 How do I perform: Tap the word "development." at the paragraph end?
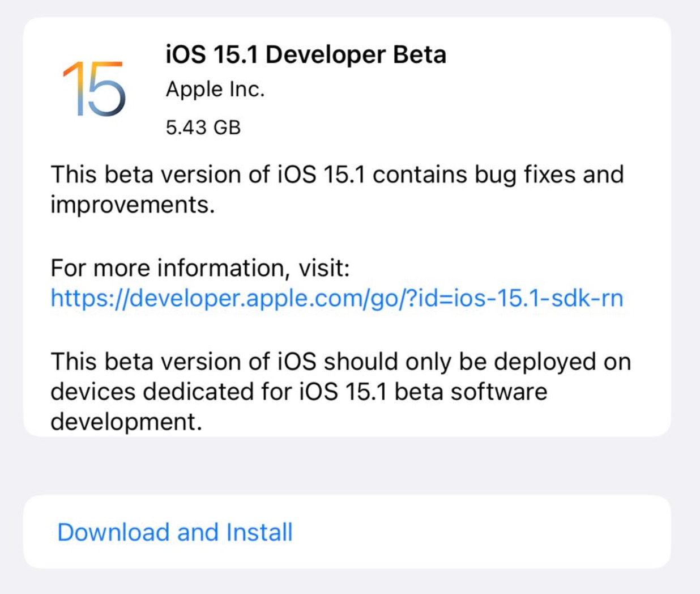coord(126,422)
